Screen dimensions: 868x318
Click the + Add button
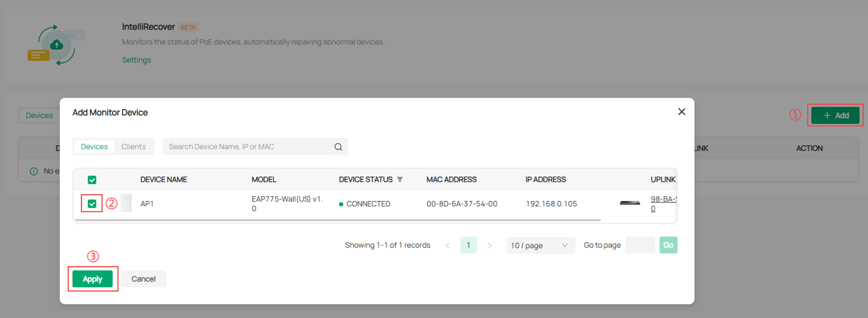[x=835, y=115]
